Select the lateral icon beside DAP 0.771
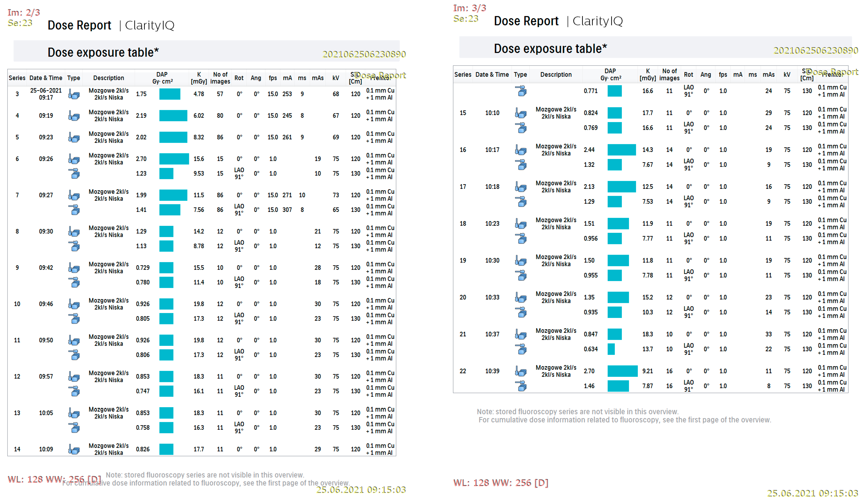The image size is (865, 504). (x=521, y=91)
